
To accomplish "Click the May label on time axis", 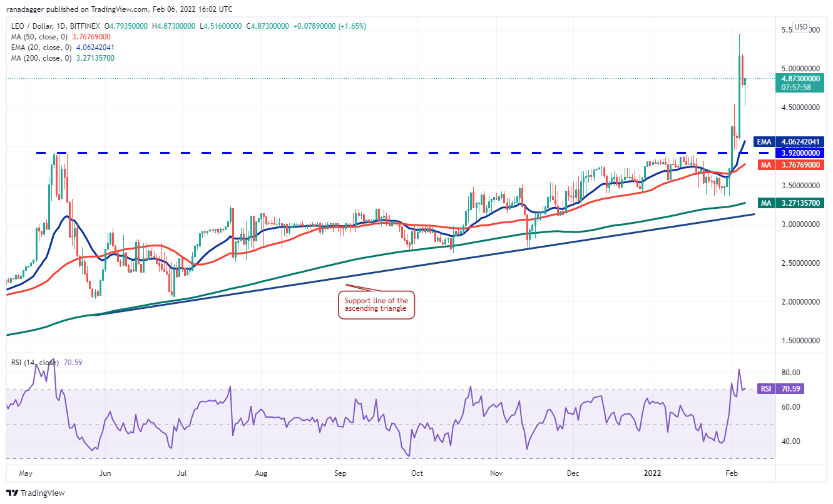I will pos(26,473).
